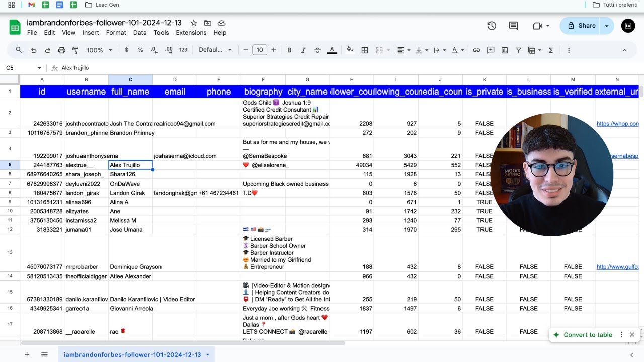Screen dimensions: 644x362
Task: Open vertical align dropdown
Action: pos(422,50)
